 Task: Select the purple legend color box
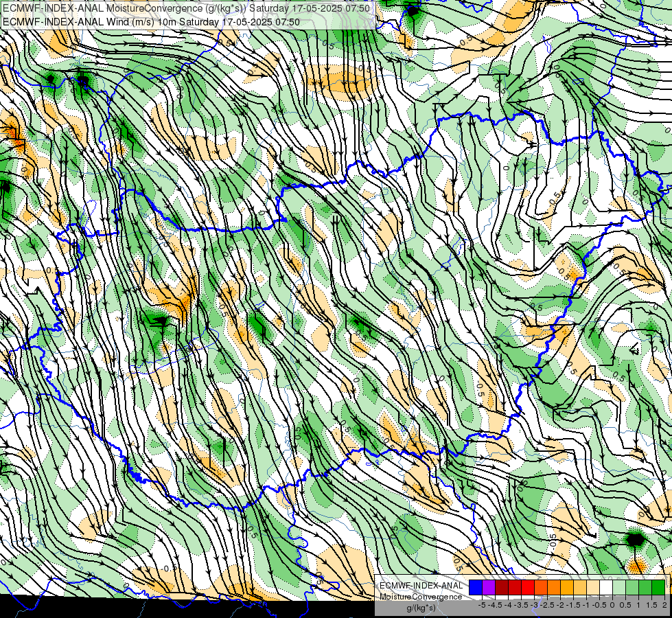tap(489, 587)
